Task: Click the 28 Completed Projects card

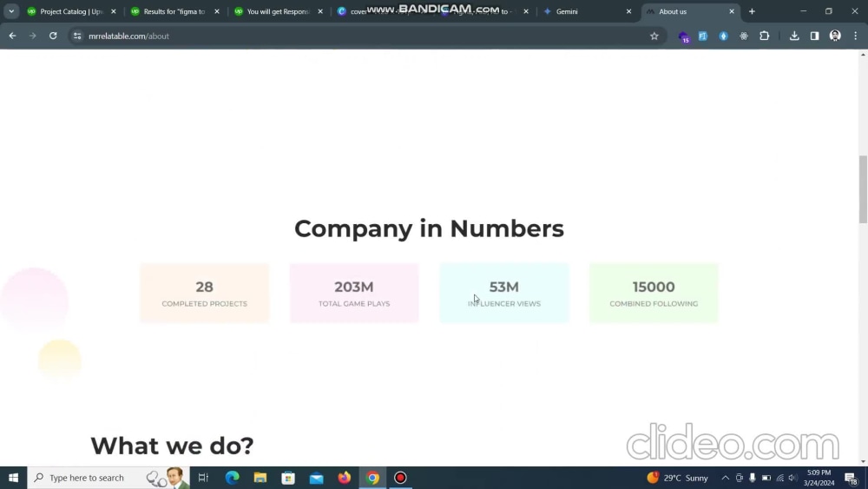Action: pyautogui.click(x=204, y=293)
